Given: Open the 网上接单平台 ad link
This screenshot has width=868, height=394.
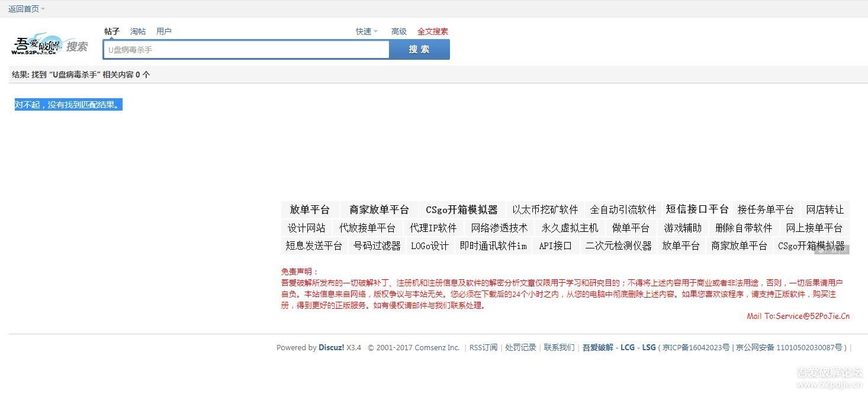Looking at the screenshot, I should tap(814, 228).
